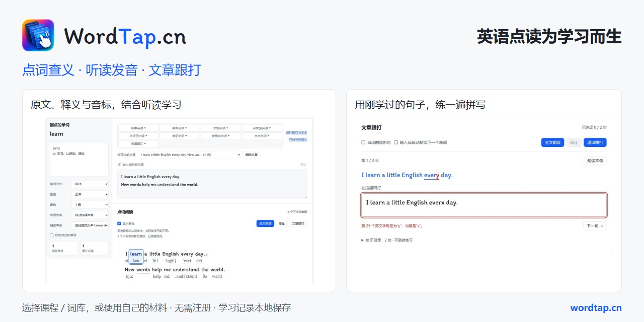Open the 语速 dropdown set to 正常
The image size is (644, 322).
click(90, 194)
